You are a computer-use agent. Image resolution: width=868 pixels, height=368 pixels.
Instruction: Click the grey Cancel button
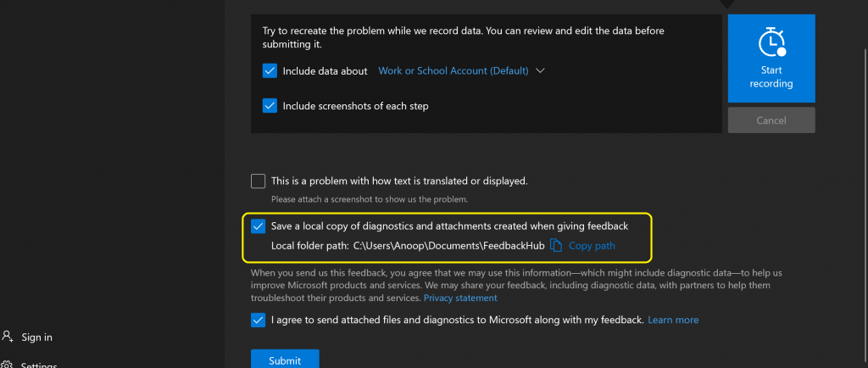coord(771,120)
